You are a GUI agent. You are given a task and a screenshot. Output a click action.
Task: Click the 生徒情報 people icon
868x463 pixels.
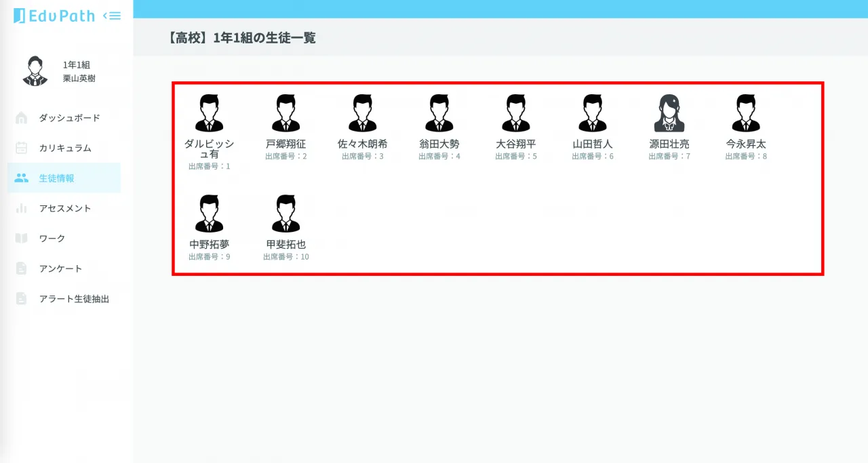click(22, 178)
